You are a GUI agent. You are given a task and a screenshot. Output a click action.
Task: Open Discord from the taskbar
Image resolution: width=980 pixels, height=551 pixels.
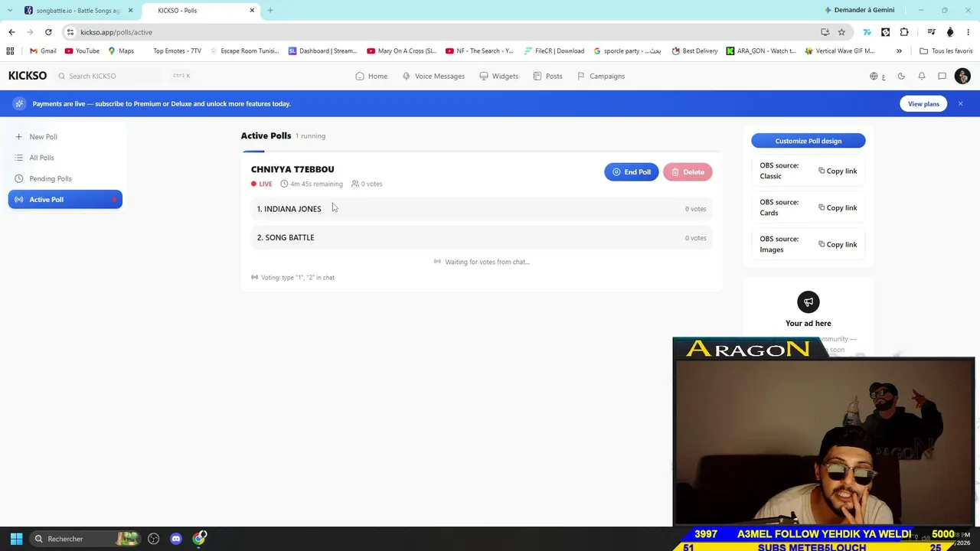pyautogui.click(x=176, y=539)
